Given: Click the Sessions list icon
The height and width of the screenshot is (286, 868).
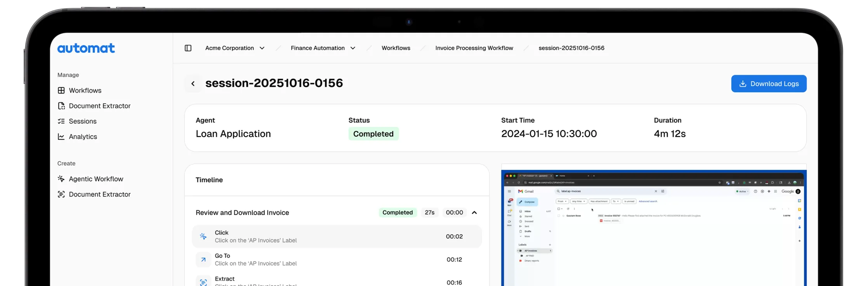Looking at the screenshot, I should click(61, 121).
